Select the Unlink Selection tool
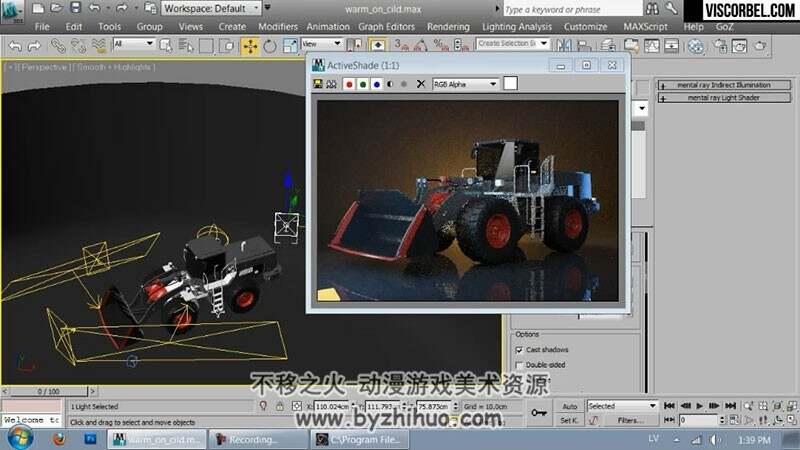Screen dimensions: 800x450 78,46
